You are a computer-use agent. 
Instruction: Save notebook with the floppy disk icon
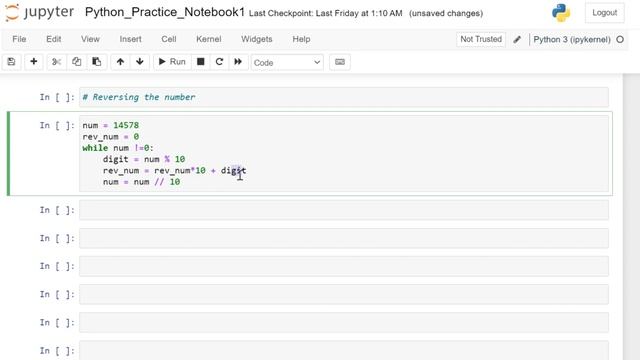coord(11,62)
